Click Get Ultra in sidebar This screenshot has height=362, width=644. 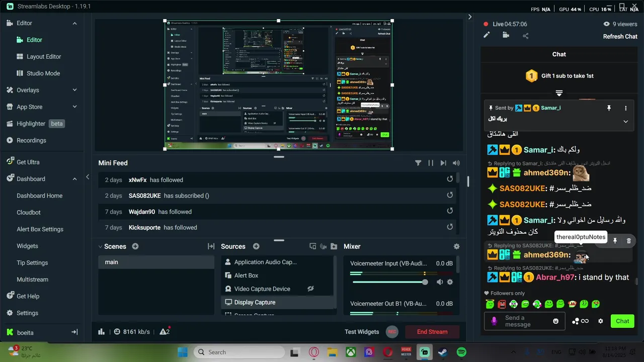tap(28, 162)
